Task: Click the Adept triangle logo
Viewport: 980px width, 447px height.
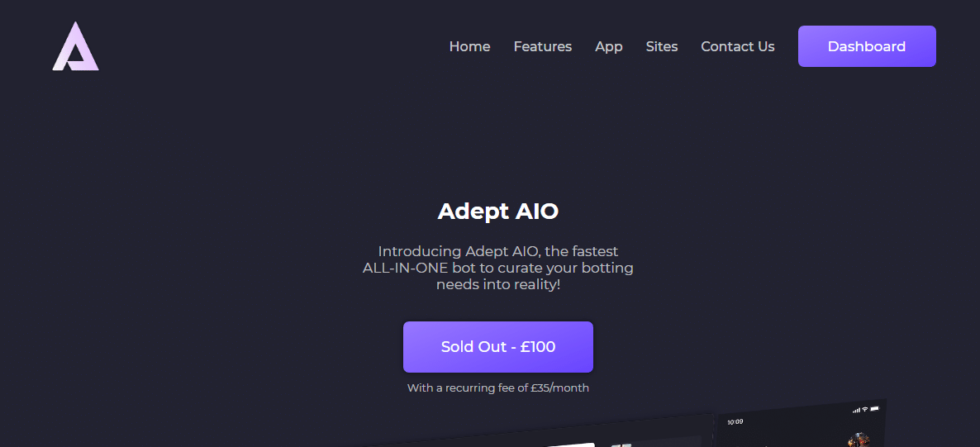Action: [75, 46]
